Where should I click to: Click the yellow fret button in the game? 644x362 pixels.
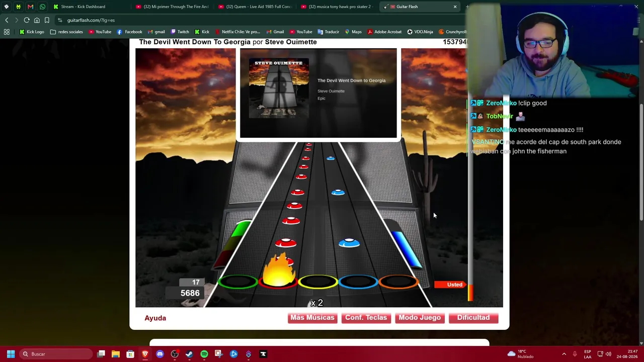318,282
